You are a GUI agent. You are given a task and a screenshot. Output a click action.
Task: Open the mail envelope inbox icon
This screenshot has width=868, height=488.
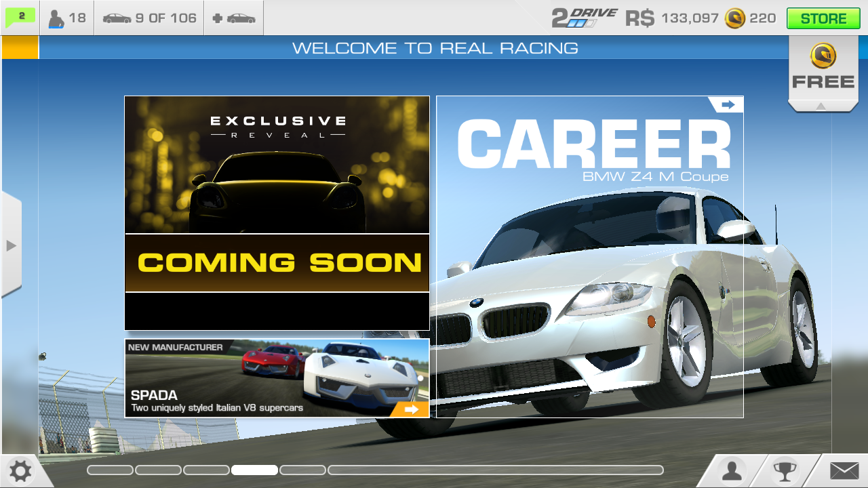pyautogui.click(x=844, y=470)
